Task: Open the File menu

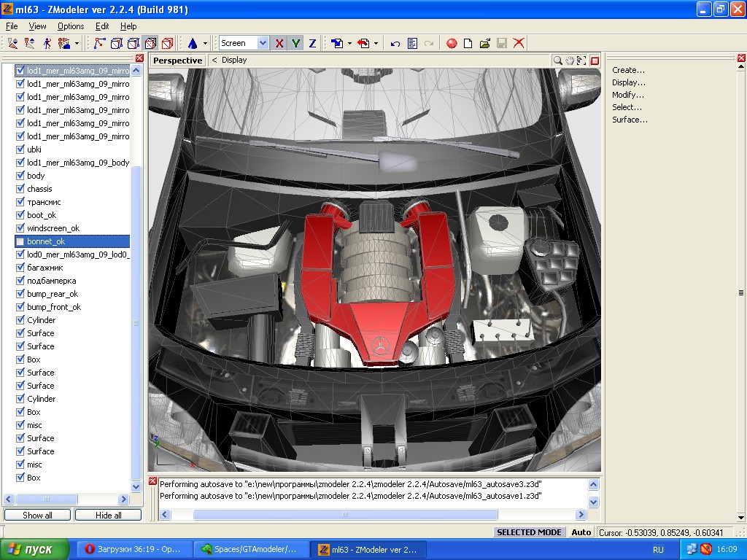Action: pos(12,26)
